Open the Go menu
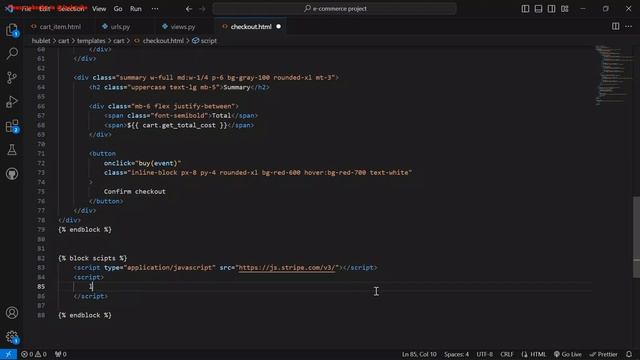Image resolution: width=640 pixels, height=360 pixels. (x=118, y=9)
